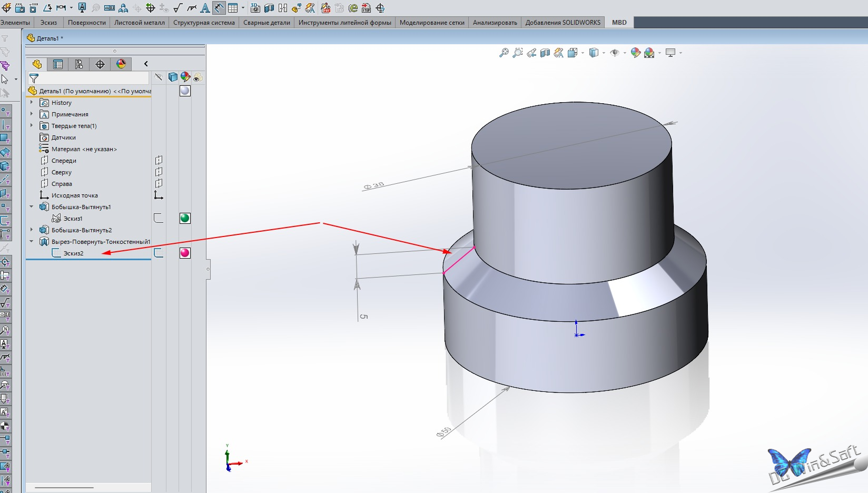Screen dimensions: 868x493
Task: Open the Hide/Show Items dropdown arrow
Action: pos(625,53)
